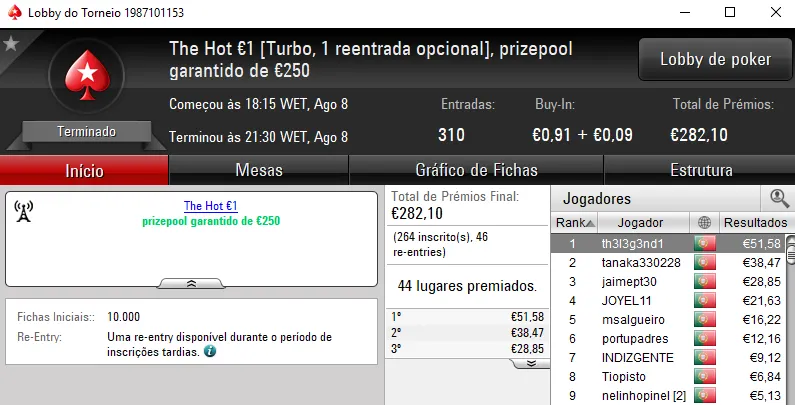
Task: Sort players by Rank column
Action: 576,222
